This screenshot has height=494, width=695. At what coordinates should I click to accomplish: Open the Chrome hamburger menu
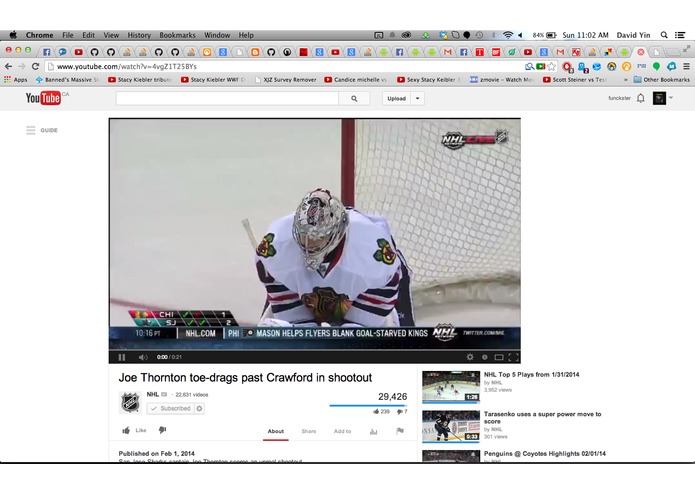pyautogui.click(x=686, y=66)
